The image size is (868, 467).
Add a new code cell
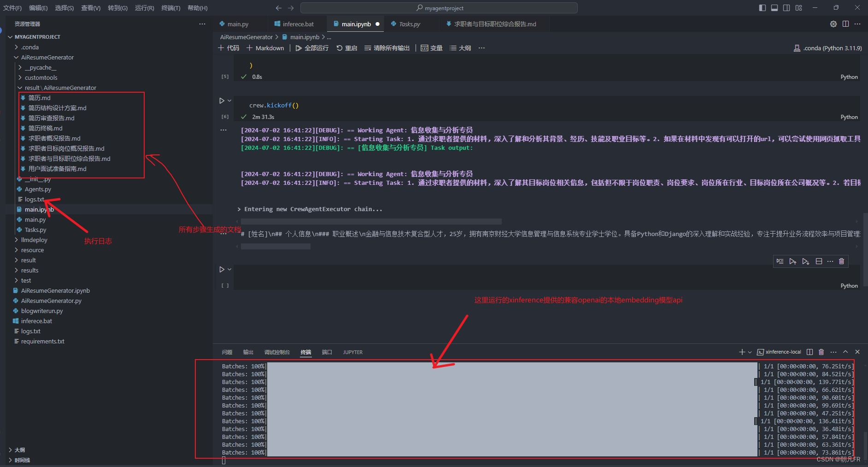coord(229,48)
